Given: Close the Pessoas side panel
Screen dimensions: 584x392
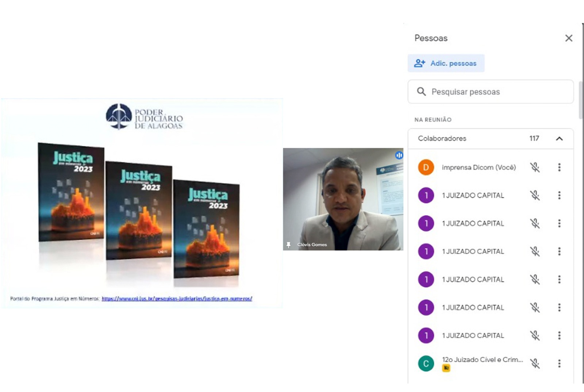Looking at the screenshot, I should pos(568,38).
